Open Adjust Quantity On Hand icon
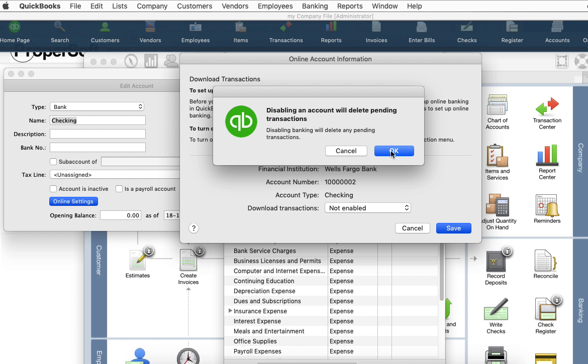Screen dimensions: 588x364 point(498,211)
